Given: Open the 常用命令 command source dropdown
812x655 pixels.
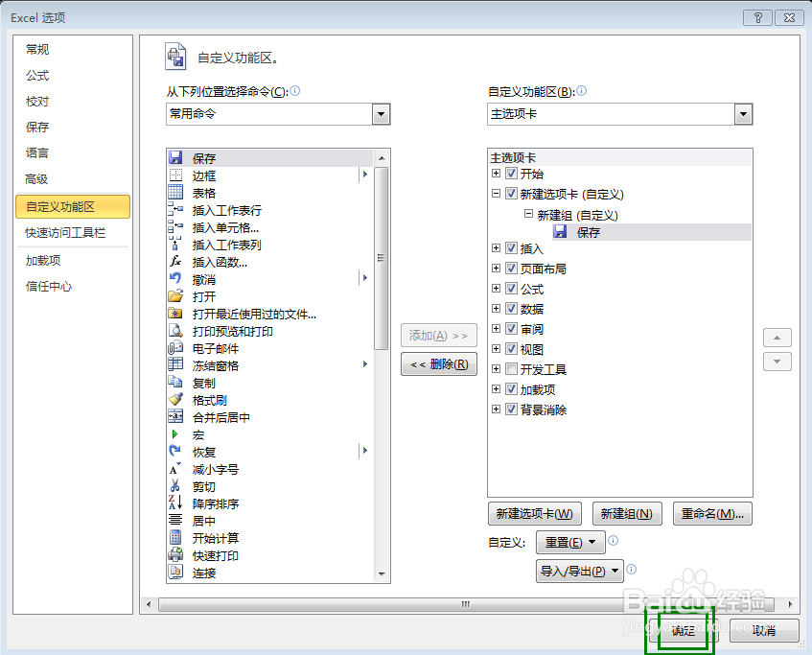Looking at the screenshot, I should (381, 114).
